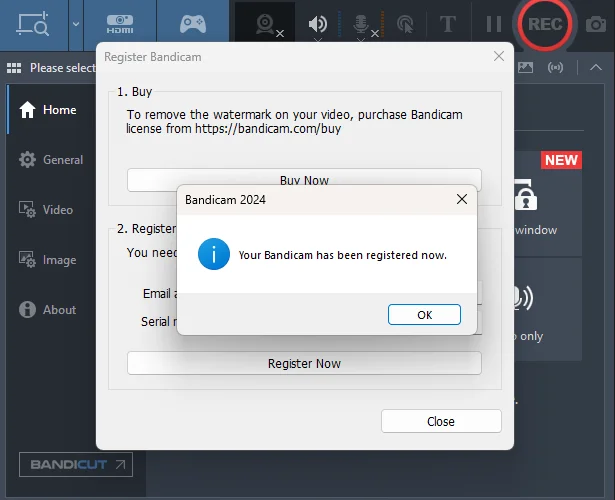
Task: Click the bandicam.com/buy license text
Action: point(294,122)
